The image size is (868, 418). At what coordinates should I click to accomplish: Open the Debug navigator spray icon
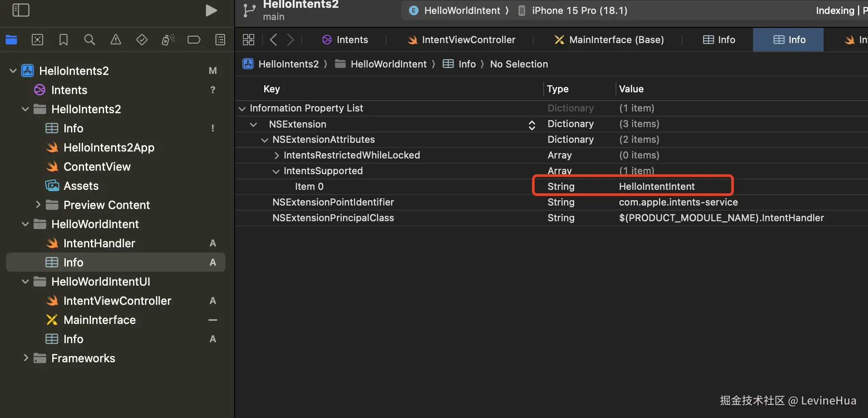[x=168, y=40]
